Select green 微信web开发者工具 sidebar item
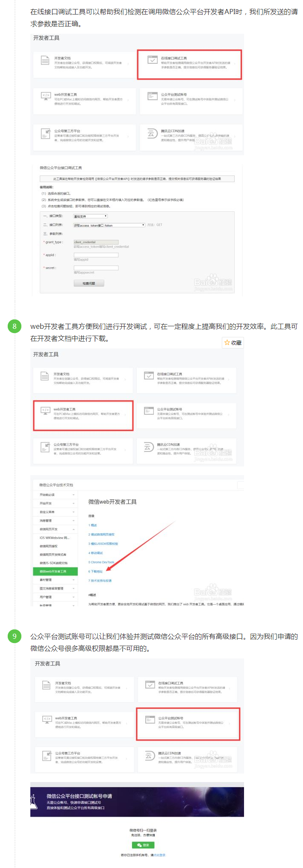Image resolution: width=303 pixels, height=868 pixels. tap(56, 571)
